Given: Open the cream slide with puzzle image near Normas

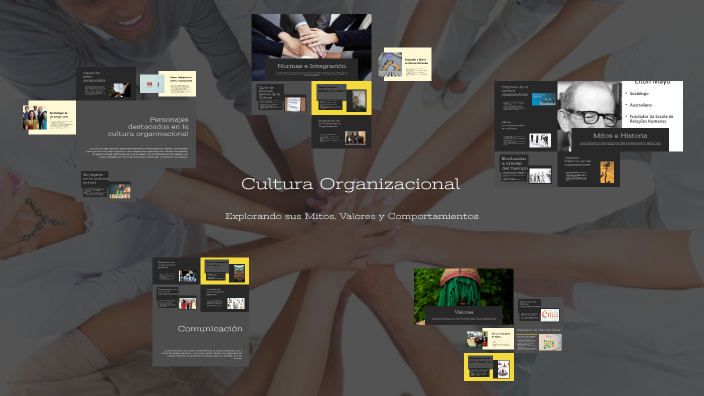Looking at the screenshot, I should [405, 64].
